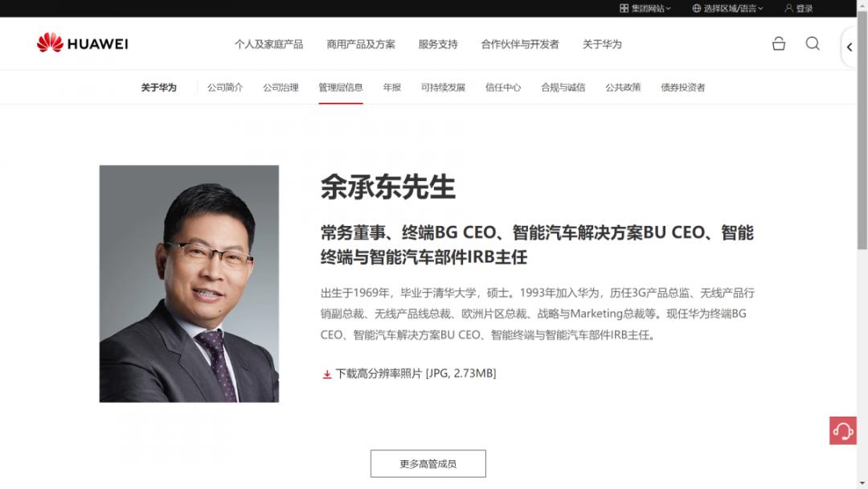Click the executive portrait photo
Image resolution: width=868 pixels, height=489 pixels.
[189, 284]
